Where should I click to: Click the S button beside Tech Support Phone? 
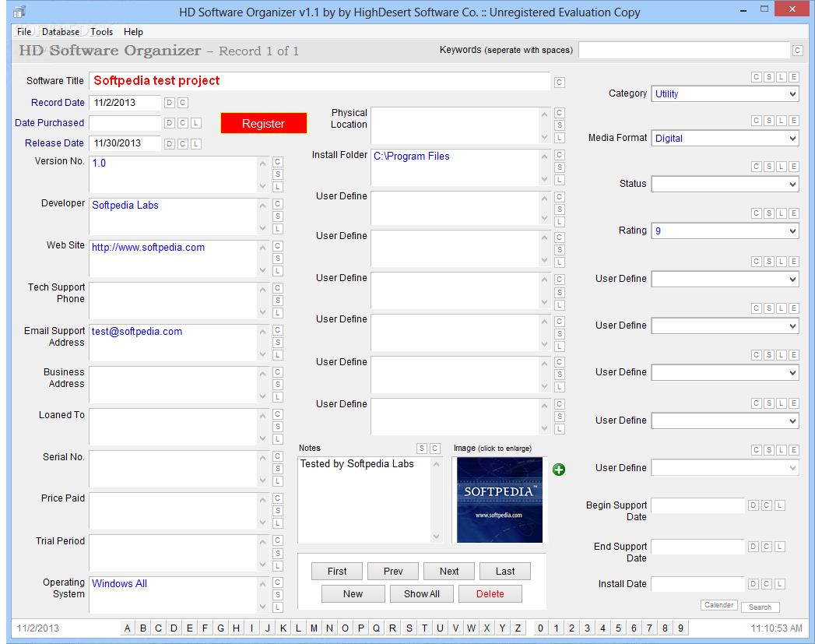[278, 301]
